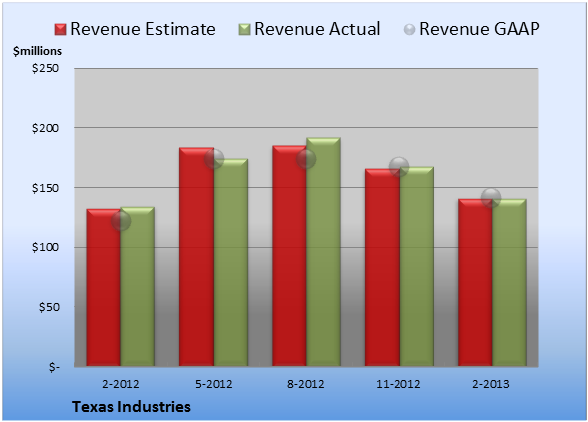Click the '$50' axis value
Image resolution: width=588 pixels, height=422 pixels.
[x=49, y=307]
